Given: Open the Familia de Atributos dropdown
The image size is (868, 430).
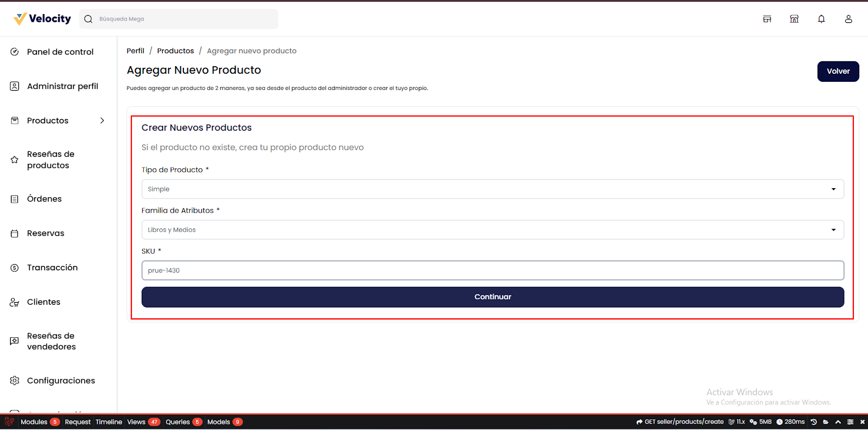Looking at the screenshot, I should click(x=492, y=230).
